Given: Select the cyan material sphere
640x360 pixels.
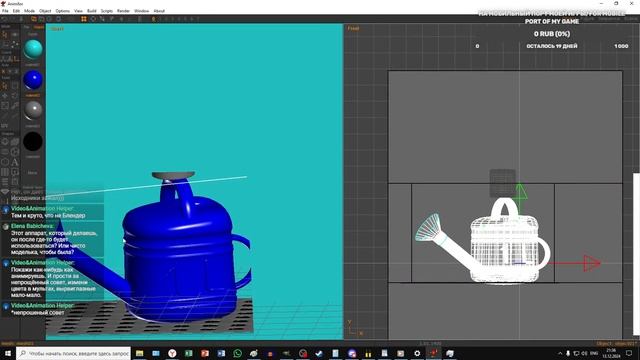Looking at the screenshot, I should pyautogui.click(x=33, y=49).
